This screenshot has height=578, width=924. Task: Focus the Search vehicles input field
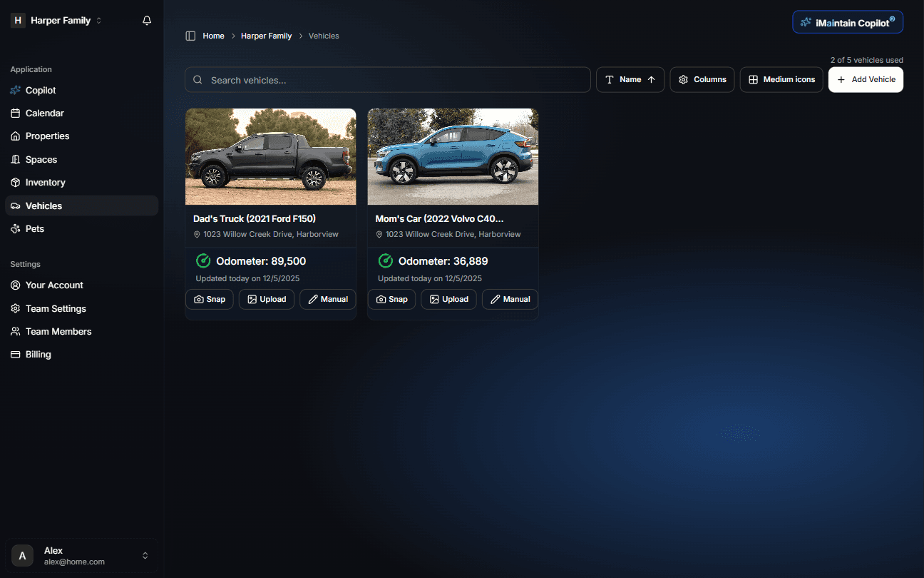[x=388, y=80]
